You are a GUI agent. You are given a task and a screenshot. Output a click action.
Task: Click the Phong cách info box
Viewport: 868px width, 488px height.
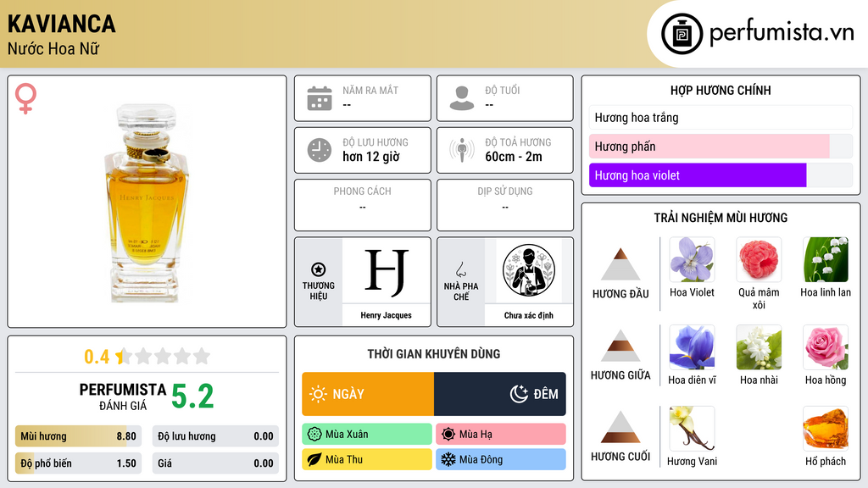(363, 205)
